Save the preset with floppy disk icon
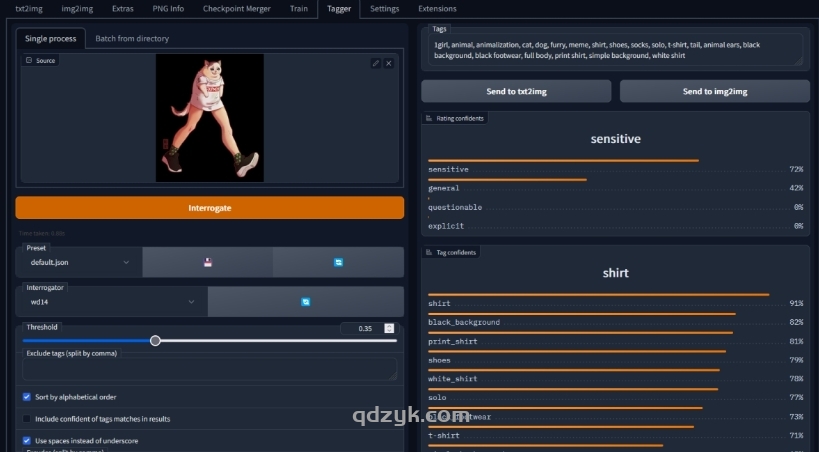 pyautogui.click(x=207, y=262)
